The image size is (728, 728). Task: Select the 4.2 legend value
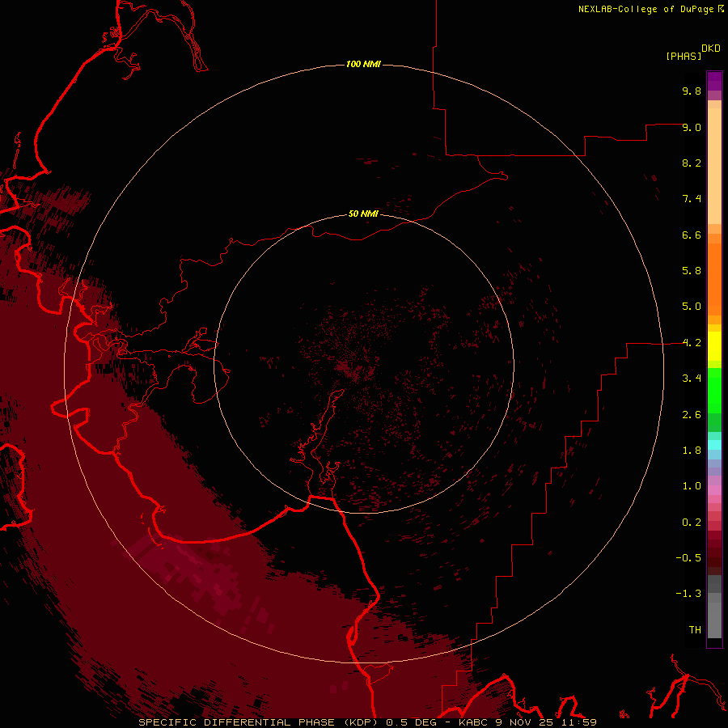coord(692,343)
